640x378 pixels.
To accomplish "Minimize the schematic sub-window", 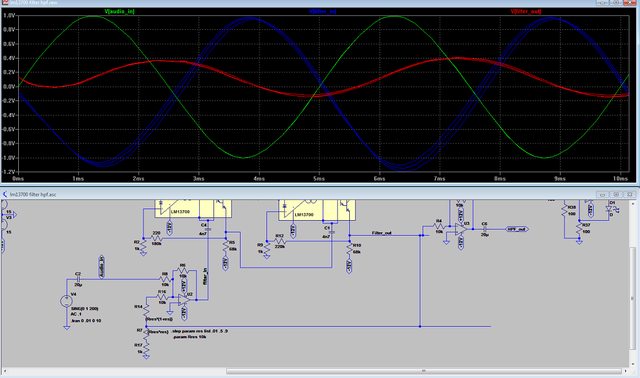I will (x=603, y=194).
